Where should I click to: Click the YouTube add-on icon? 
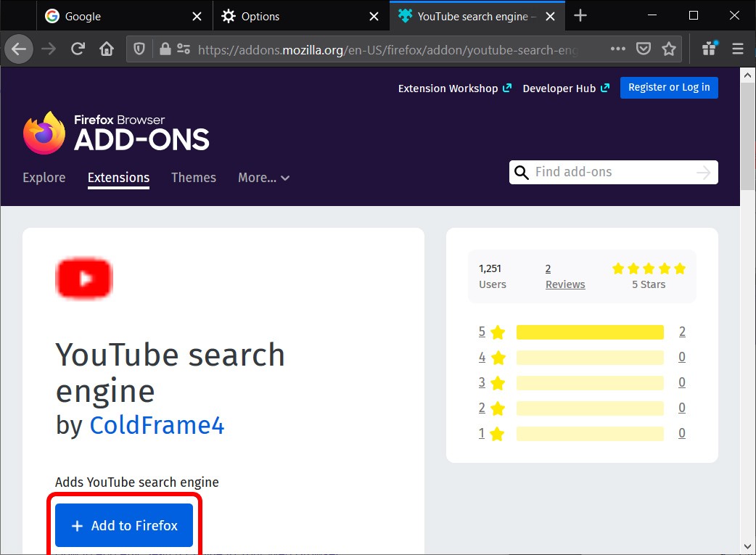[x=84, y=279]
